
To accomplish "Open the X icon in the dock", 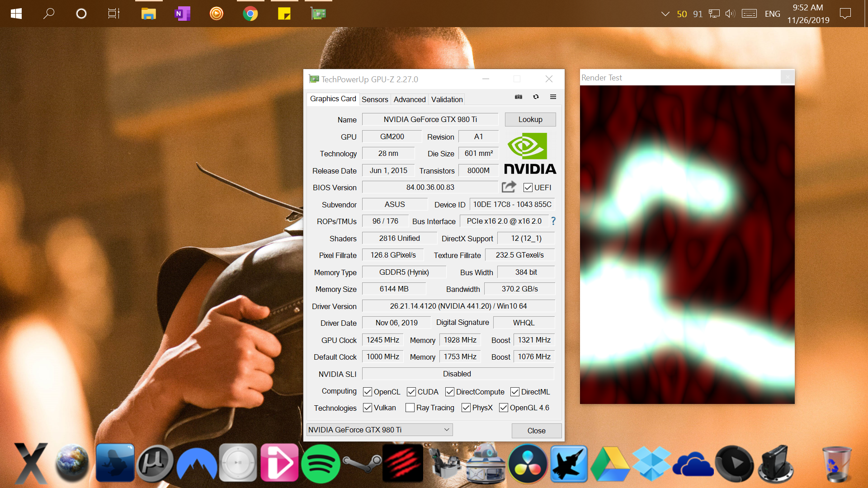I will 31,464.
